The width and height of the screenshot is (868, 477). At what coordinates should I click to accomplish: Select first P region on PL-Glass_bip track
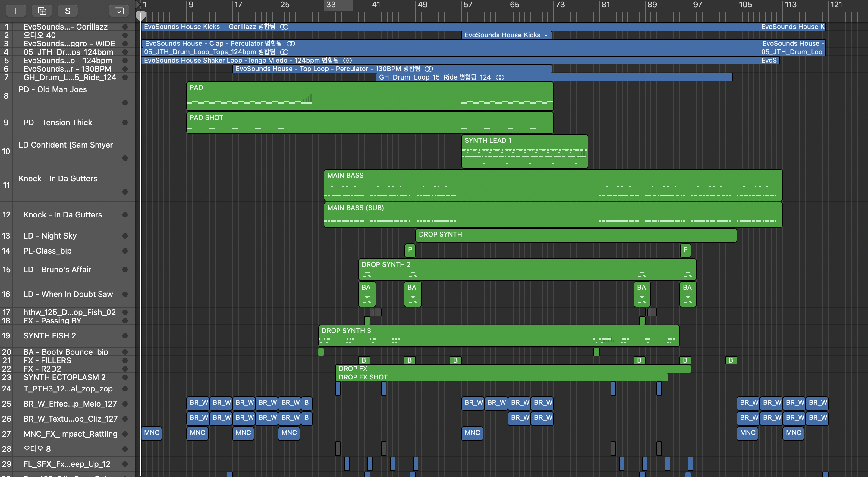pos(410,251)
